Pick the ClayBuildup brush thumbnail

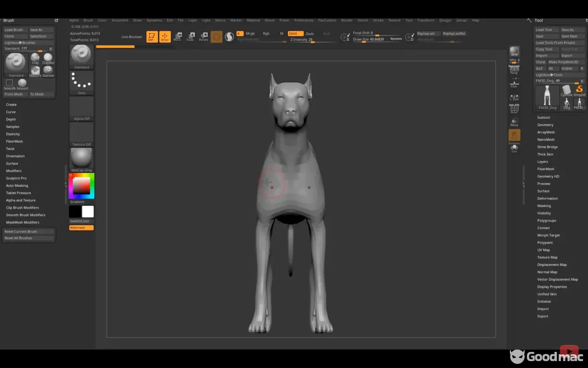pos(48,58)
